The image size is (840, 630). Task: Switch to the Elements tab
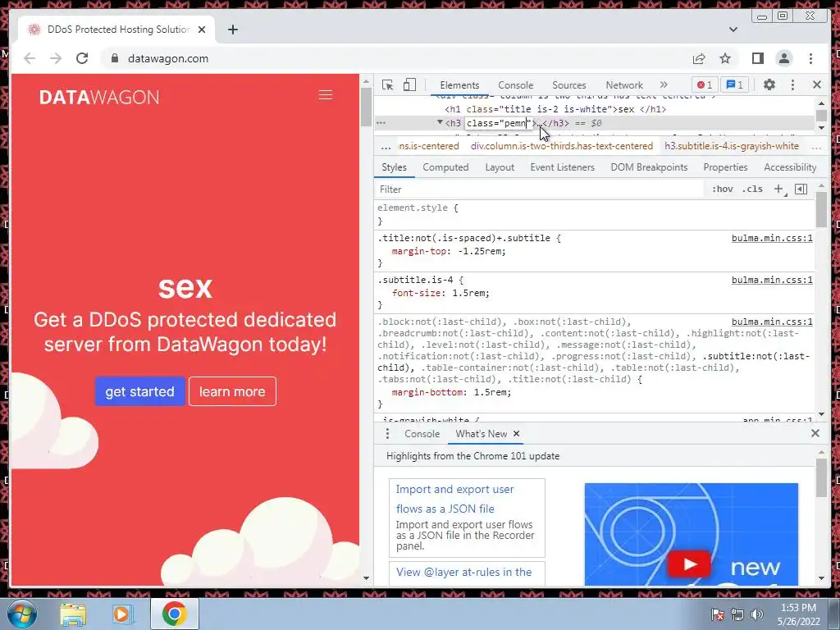pyautogui.click(x=459, y=85)
